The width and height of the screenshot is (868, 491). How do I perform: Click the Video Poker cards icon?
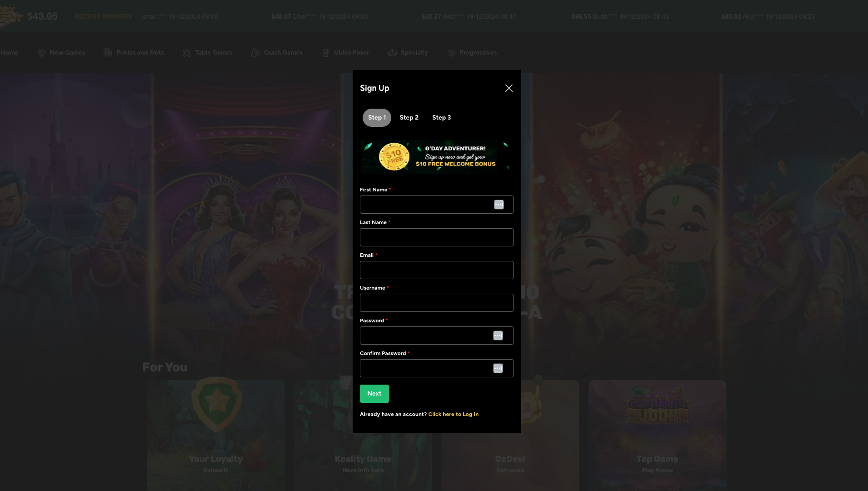tap(325, 53)
